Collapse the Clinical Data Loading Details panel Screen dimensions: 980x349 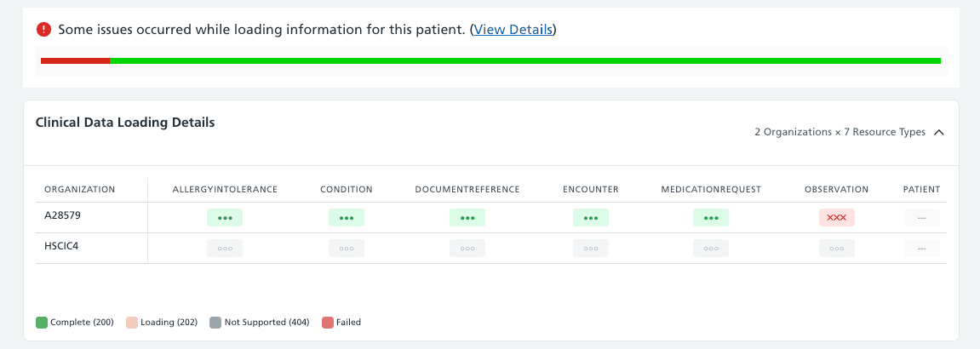pyautogui.click(x=939, y=132)
